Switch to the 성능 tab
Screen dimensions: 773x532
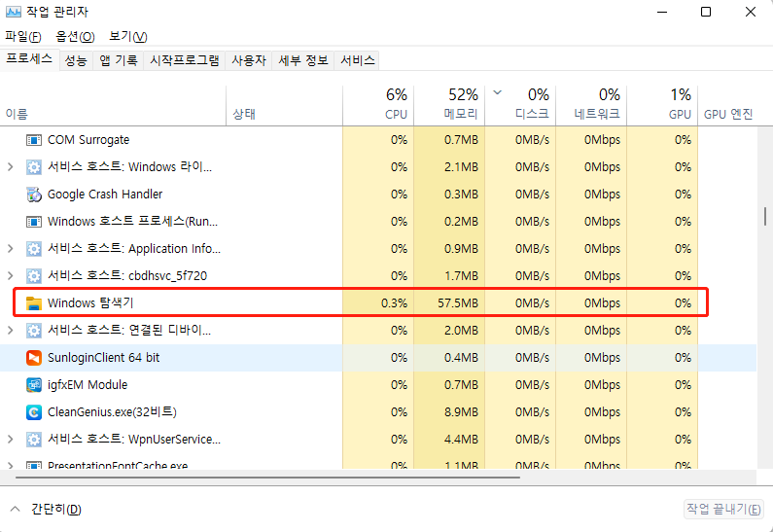[x=76, y=60]
